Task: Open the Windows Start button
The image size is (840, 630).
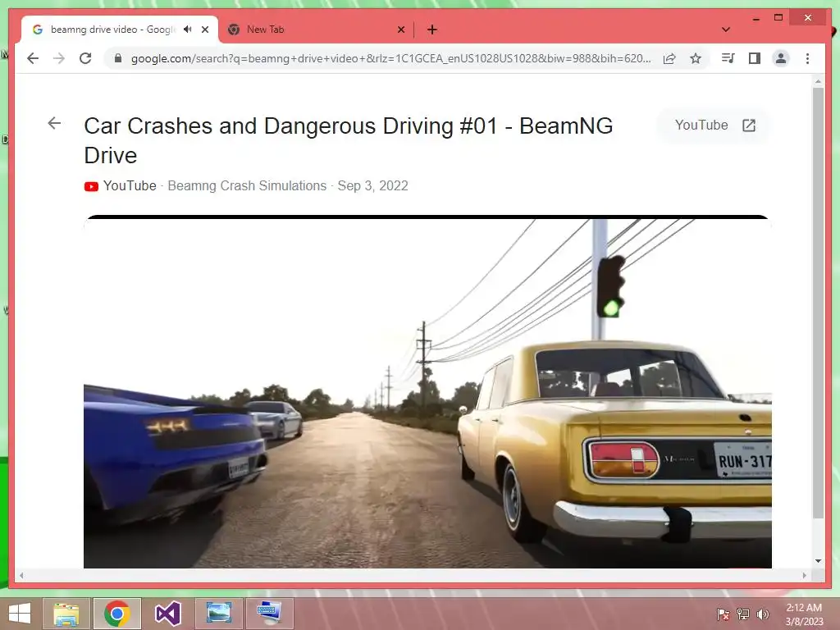Action: point(20,614)
